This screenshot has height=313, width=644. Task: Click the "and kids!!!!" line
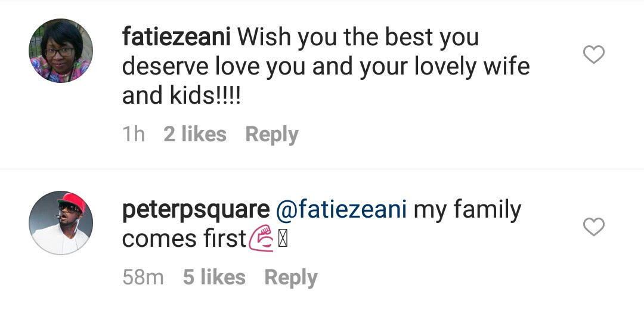point(181,95)
